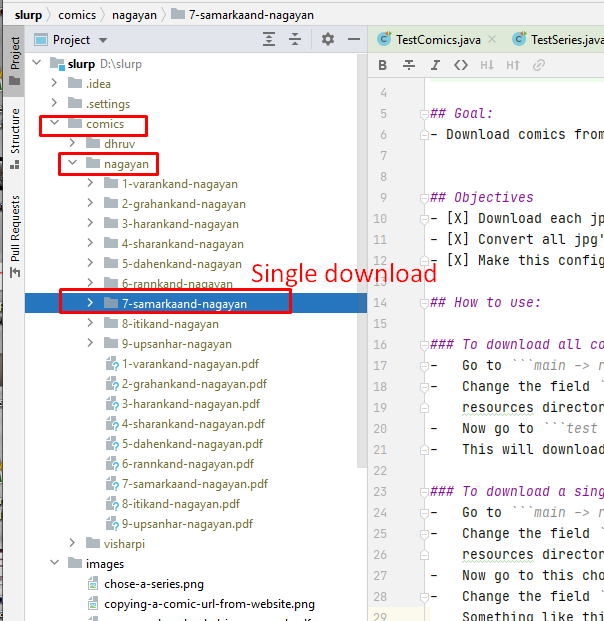Viewport: 604px width, 621px height.
Task: Expand the 8-itikand-nagayan folder
Action: 90,323
